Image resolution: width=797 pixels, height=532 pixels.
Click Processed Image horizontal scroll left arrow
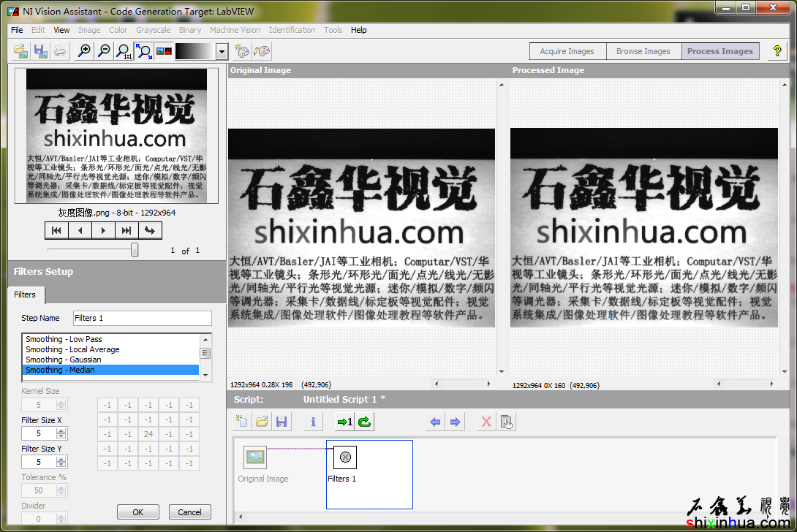719,384
